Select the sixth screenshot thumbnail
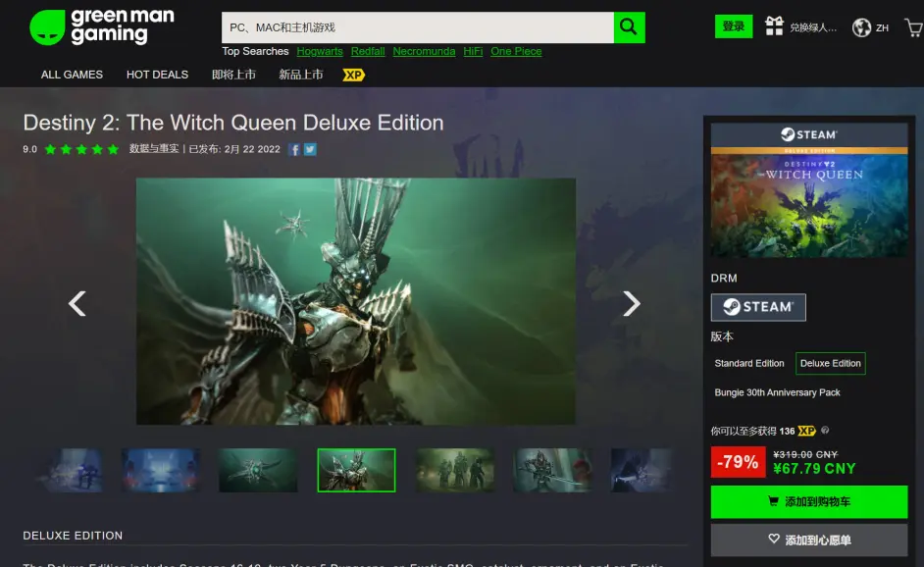 pyautogui.click(x=553, y=470)
